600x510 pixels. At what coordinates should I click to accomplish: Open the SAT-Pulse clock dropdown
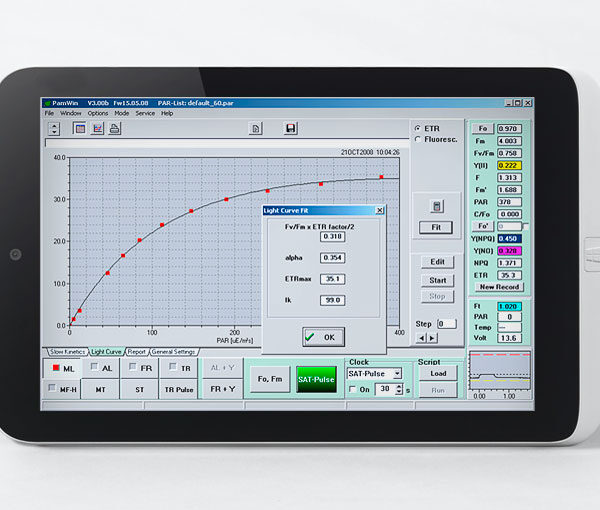(x=398, y=373)
